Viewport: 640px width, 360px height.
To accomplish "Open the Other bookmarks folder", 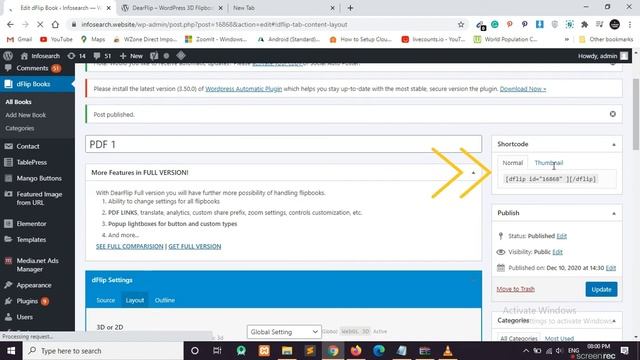I will [x=606, y=40].
